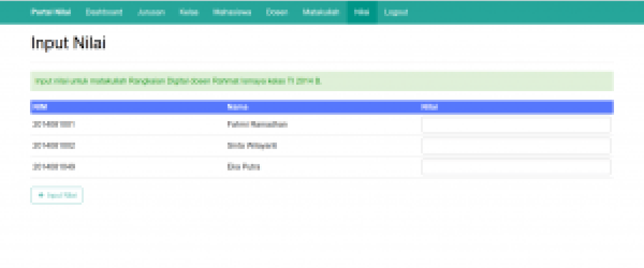This screenshot has width=644, height=268.
Task: Navigate to the Mahasiswa page
Action: tap(232, 12)
